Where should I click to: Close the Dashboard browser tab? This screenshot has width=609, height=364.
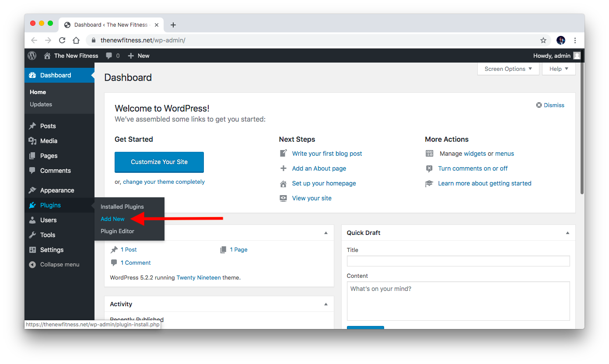coord(157,25)
